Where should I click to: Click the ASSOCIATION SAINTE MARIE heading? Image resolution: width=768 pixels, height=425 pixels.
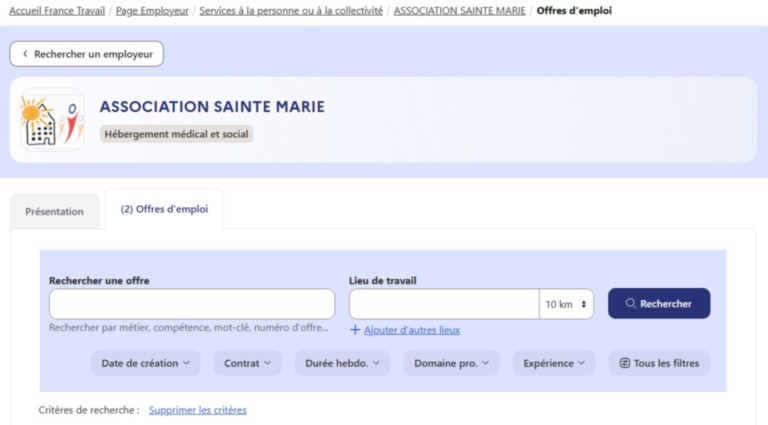(x=212, y=106)
